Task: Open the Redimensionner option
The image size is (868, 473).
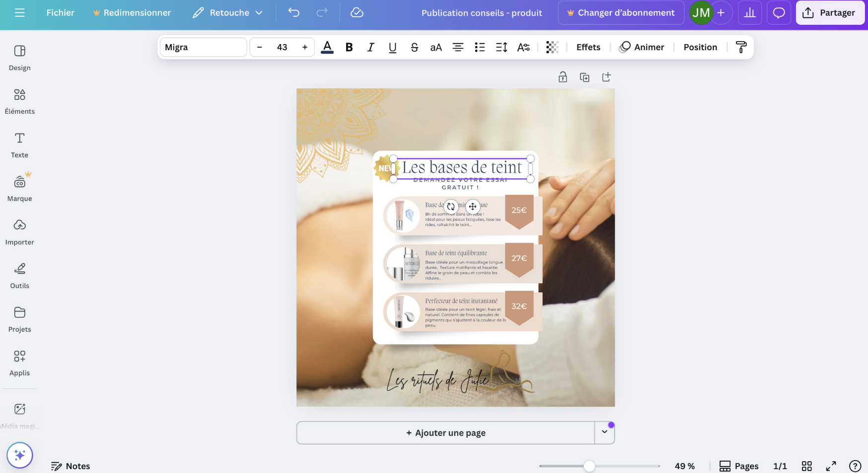Action: pyautogui.click(x=132, y=13)
